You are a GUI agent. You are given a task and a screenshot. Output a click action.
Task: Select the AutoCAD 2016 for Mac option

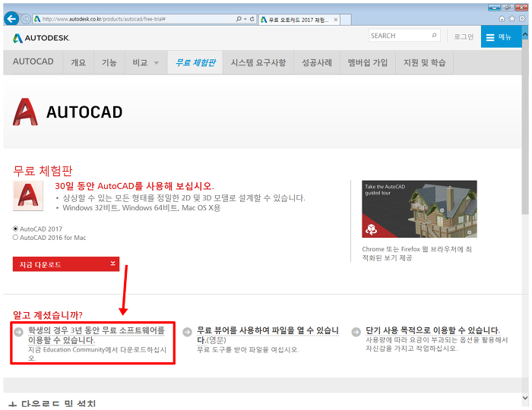[x=15, y=238]
